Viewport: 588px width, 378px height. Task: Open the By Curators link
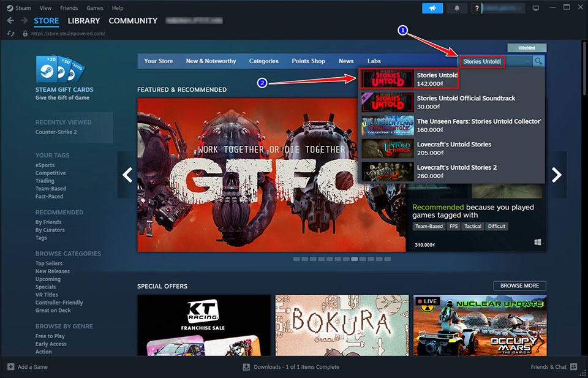pos(50,230)
